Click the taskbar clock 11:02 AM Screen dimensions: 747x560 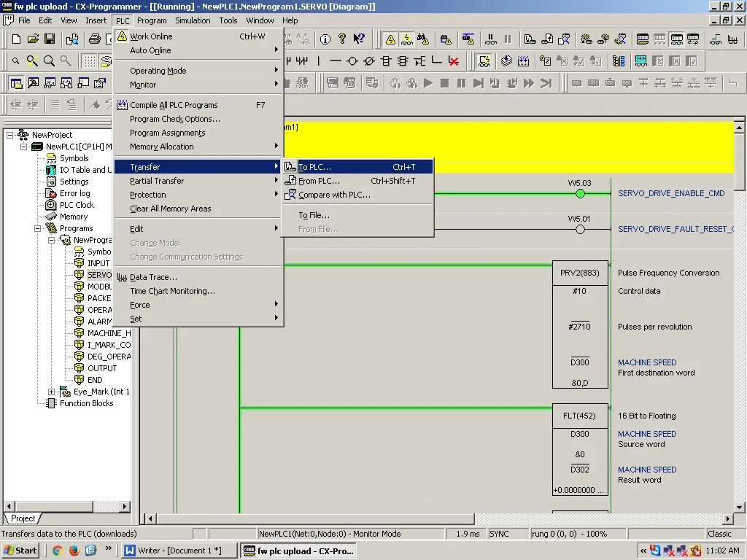pos(722,551)
